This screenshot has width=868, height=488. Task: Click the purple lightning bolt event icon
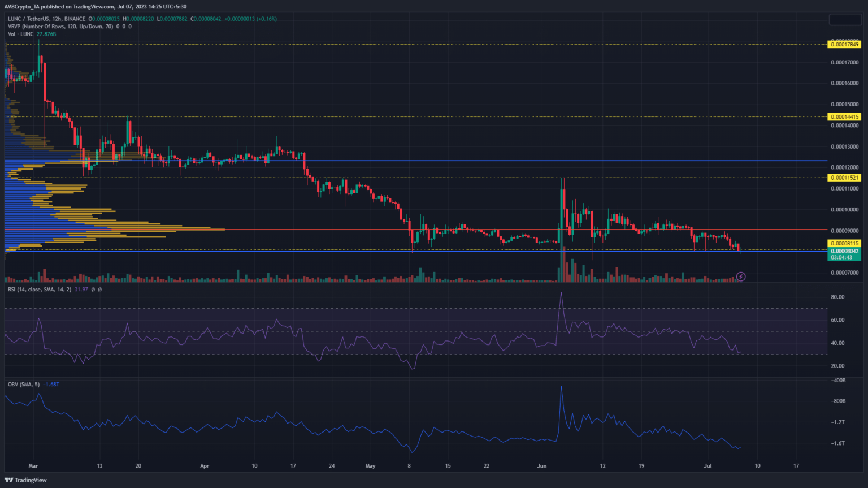point(741,277)
